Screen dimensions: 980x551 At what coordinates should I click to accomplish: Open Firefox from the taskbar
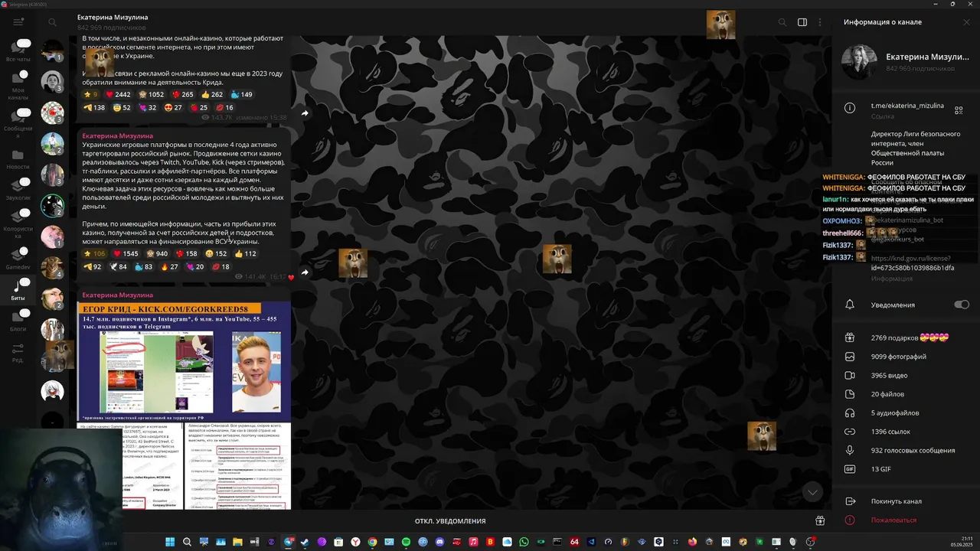click(x=692, y=542)
